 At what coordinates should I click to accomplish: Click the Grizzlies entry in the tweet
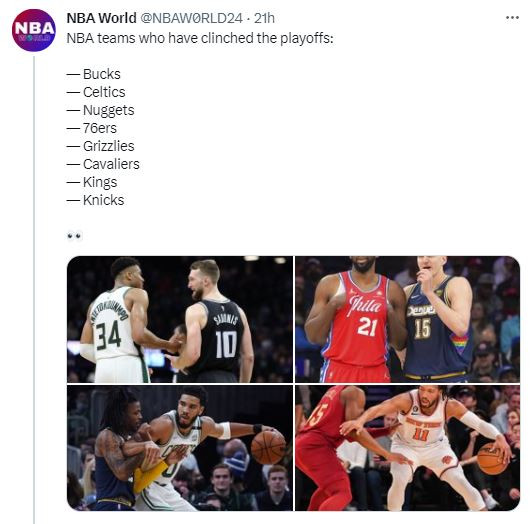tap(100, 146)
